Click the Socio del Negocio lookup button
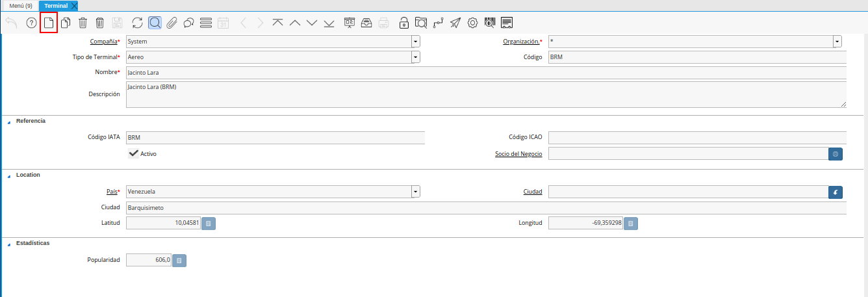 (x=836, y=154)
